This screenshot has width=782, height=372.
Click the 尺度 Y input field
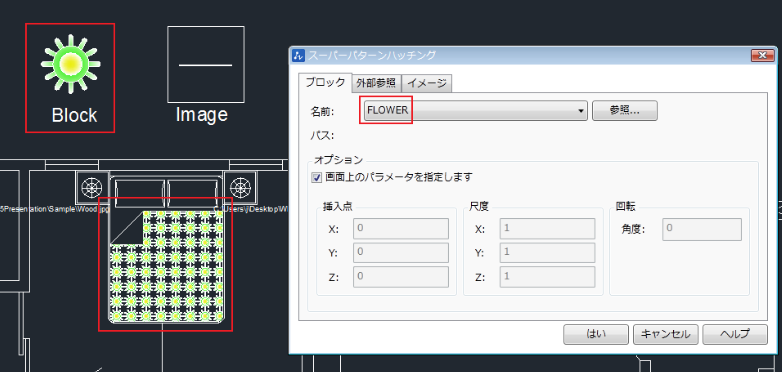[548, 252]
